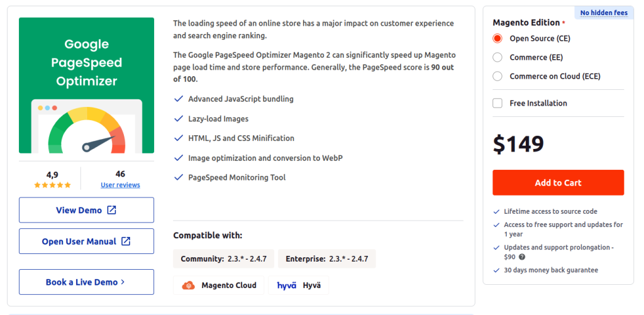Click the No hidden fees label
Viewport: 644px width, 315px height.
604,13
